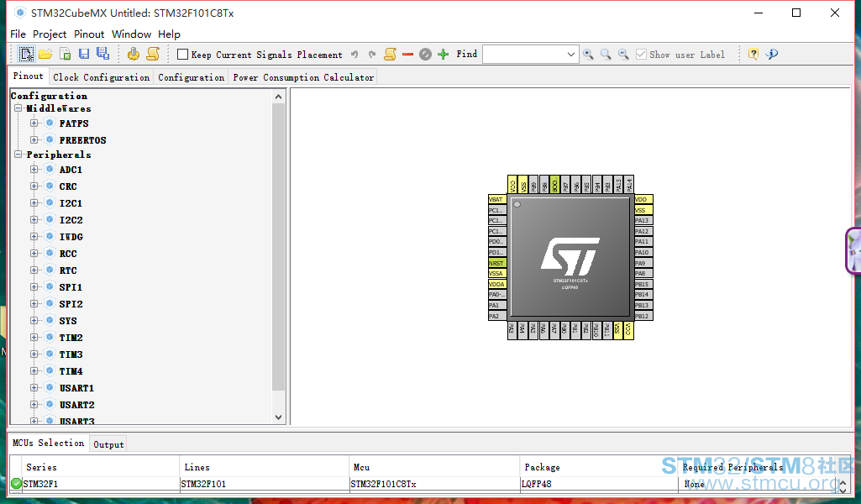The image size is (861, 504).
Task: Select the SPI1 peripheral in tree
Action: (71, 287)
